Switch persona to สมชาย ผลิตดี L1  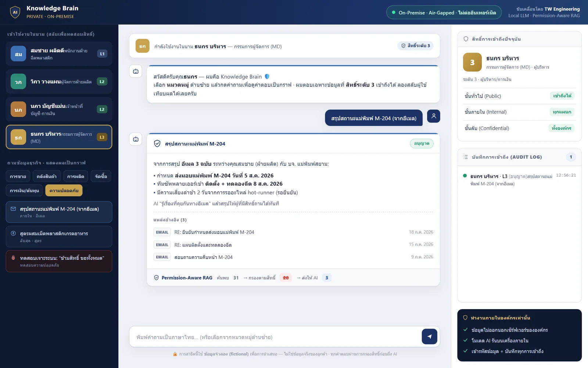pos(59,54)
